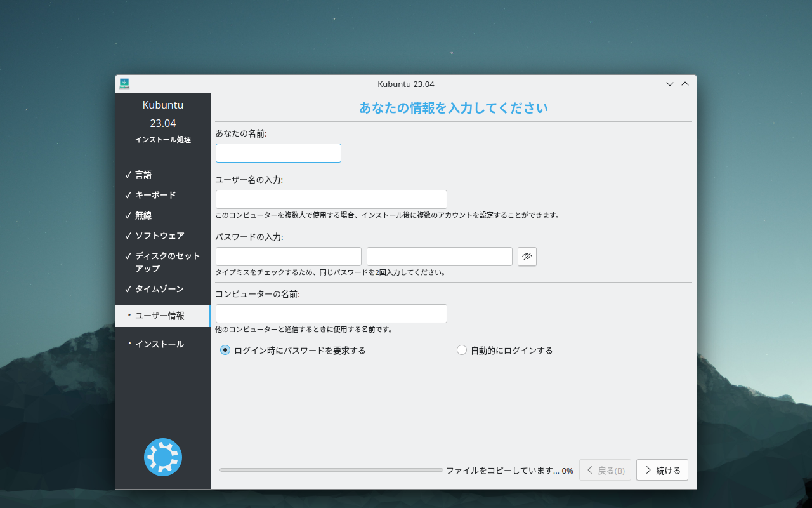Click the Kubuntu 23.04 window title

(x=406, y=84)
